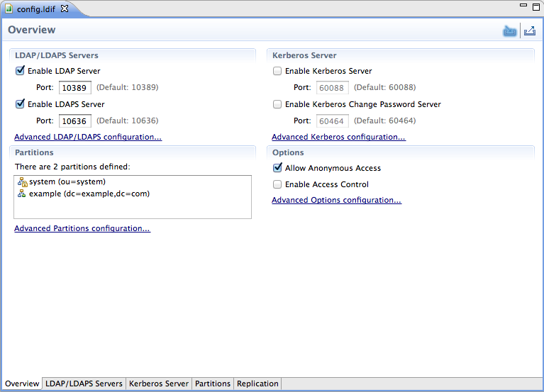Minimize the editor pane

[523, 6]
